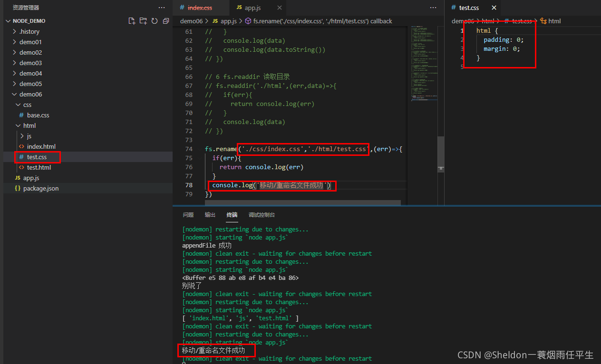Image resolution: width=601 pixels, height=364 pixels.
Task: Open the 终端 panel tab
Action: [232, 215]
